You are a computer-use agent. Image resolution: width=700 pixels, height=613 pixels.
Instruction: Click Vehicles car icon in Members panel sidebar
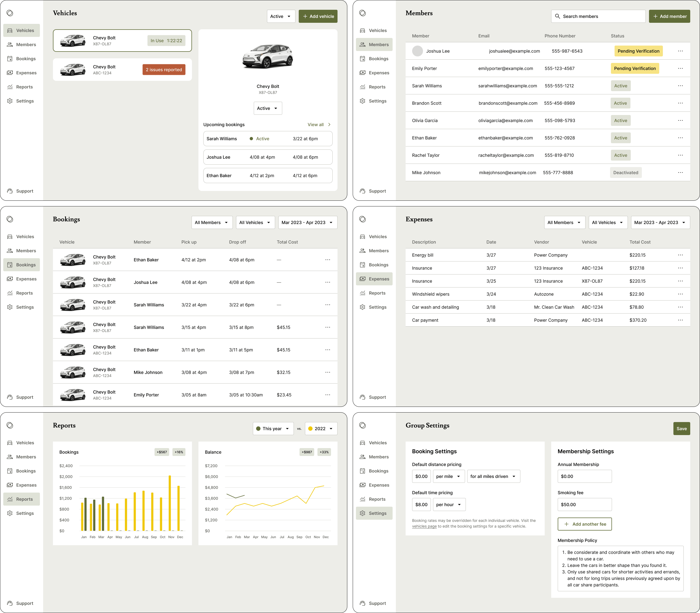point(363,30)
